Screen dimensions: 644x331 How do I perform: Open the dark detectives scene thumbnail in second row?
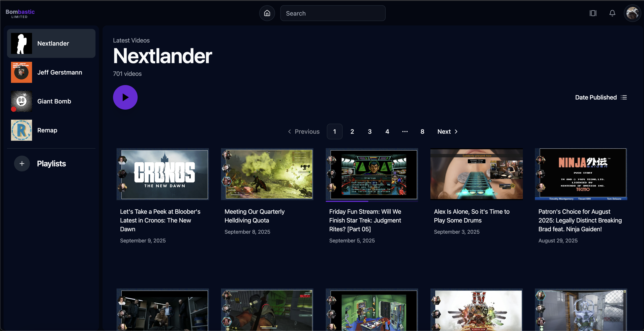coord(163,310)
